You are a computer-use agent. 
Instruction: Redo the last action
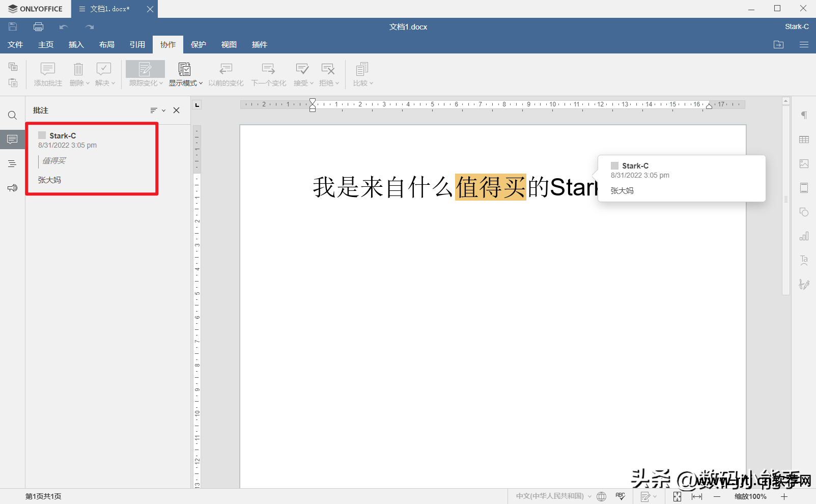[90, 26]
